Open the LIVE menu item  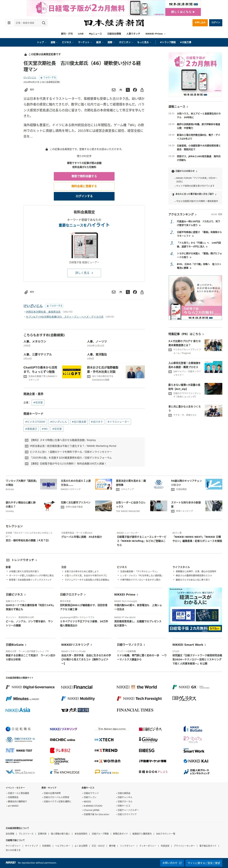tap(81, 34)
